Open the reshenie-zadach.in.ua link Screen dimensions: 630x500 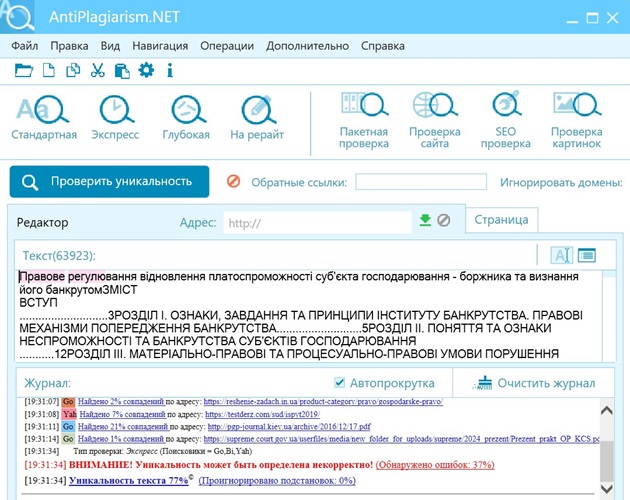(x=323, y=402)
